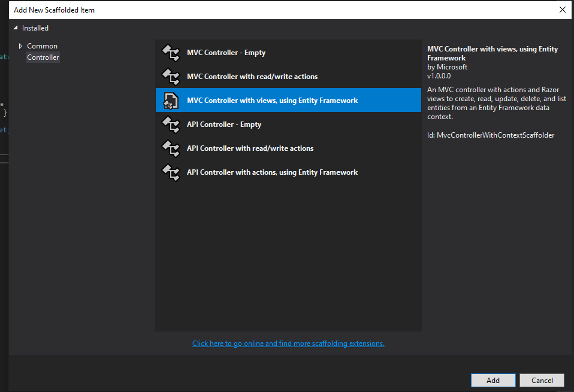574x392 pixels.
Task: Close the Add New Scaffolded Item dialog
Action: [561, 10]
